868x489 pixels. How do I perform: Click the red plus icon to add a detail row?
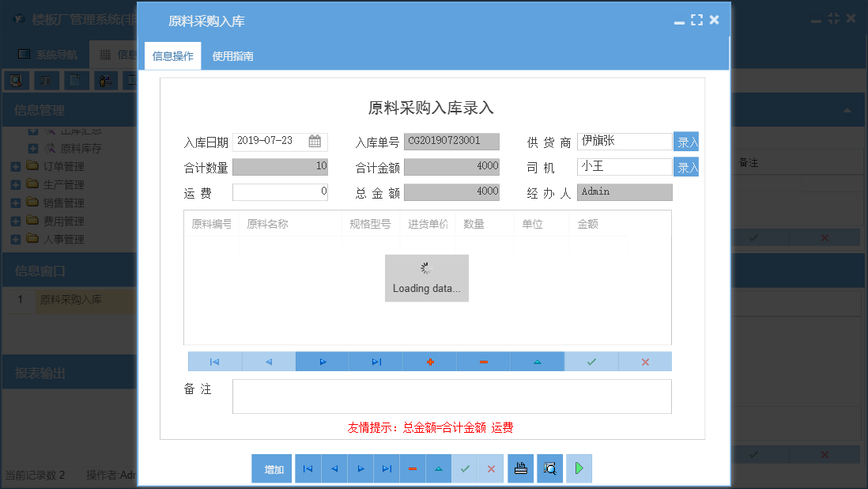point(429,361)
